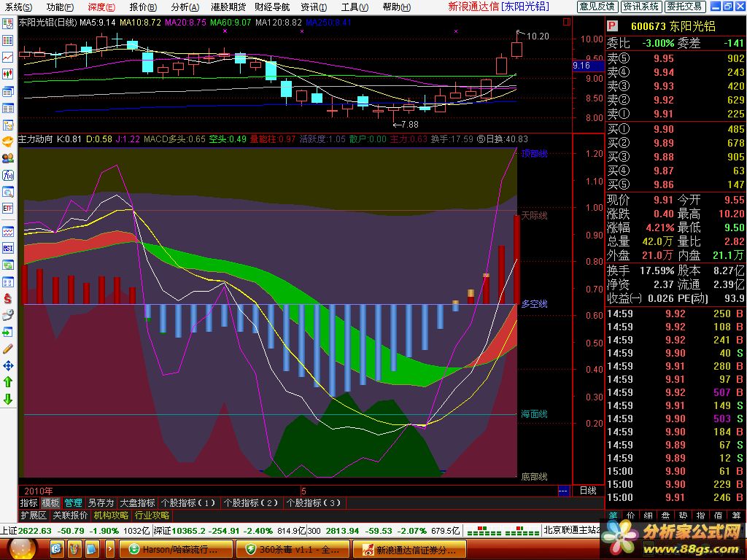Open the 功能(F) menu
747x560 pixels.
click(x=60, y=7)
